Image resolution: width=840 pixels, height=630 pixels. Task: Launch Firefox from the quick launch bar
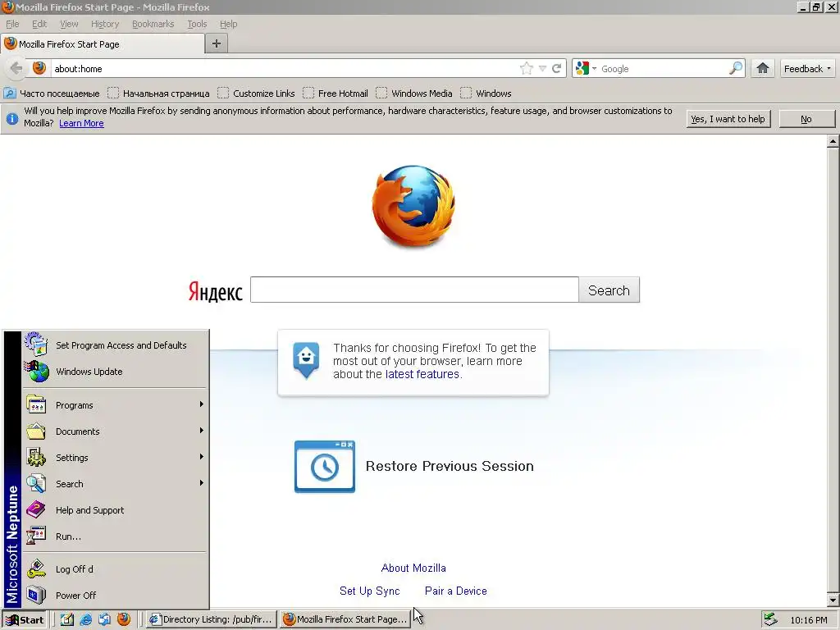click(x=124, y=619)
